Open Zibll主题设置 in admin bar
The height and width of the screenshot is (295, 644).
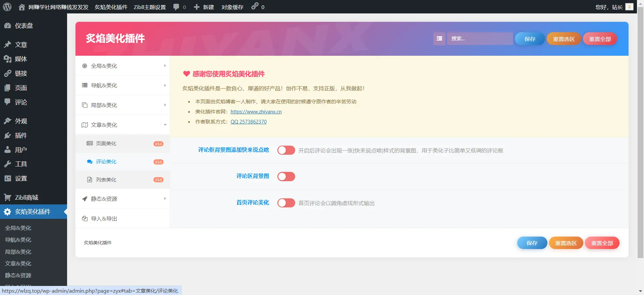tap(150, 7)
